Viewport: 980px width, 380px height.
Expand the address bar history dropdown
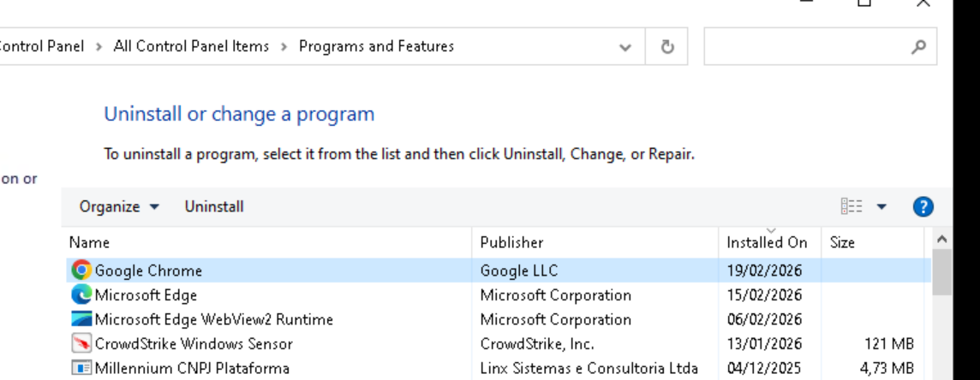(x=625, y=47)
